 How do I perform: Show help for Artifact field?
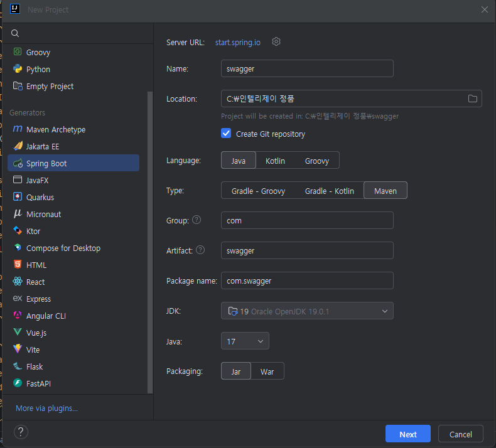[200, 250]
